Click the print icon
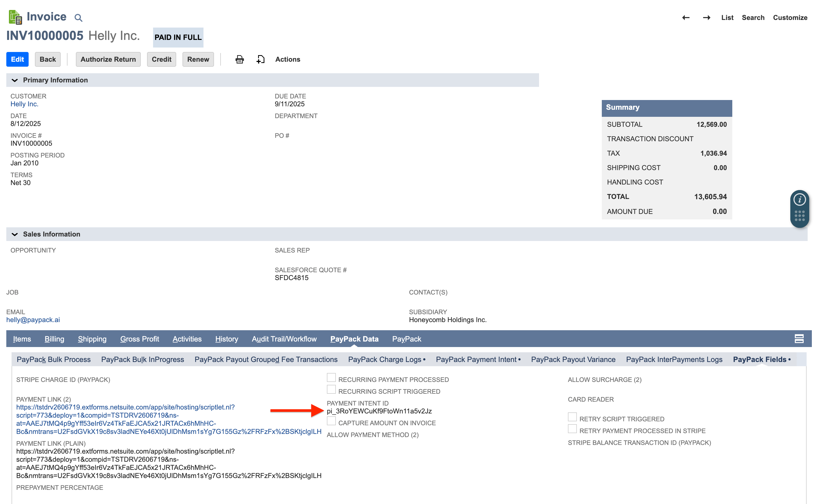Image resolution: width=815 pixels, height=504 pixels. tap(240, 59)
